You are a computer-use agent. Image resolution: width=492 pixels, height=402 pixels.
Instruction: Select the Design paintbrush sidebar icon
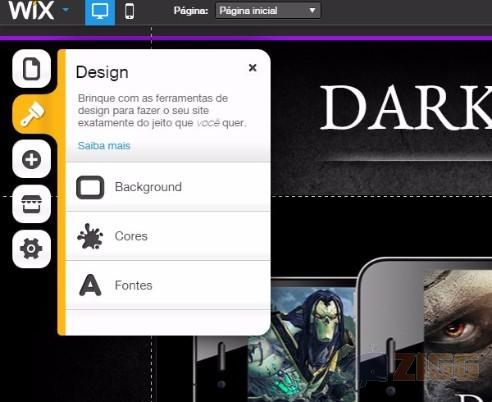pos(32,114)
